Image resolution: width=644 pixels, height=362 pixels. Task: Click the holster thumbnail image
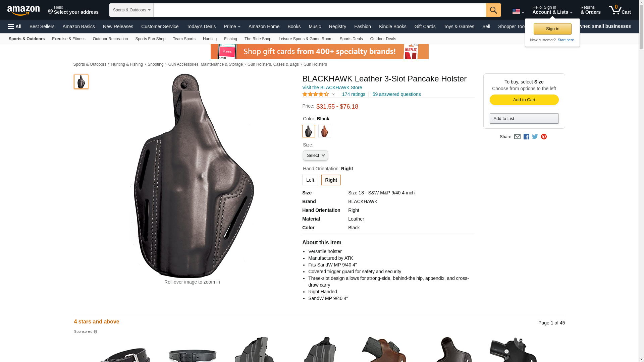point(81,82)
